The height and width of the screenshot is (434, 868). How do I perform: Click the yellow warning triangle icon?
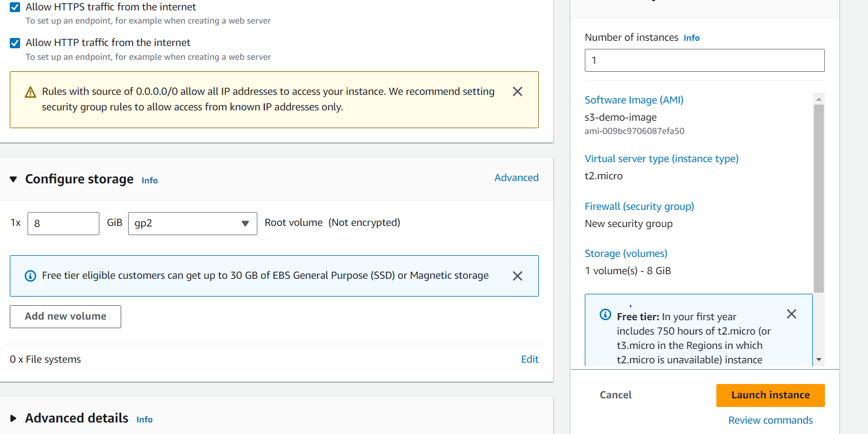pyautogui.click(x=30, y=92)
